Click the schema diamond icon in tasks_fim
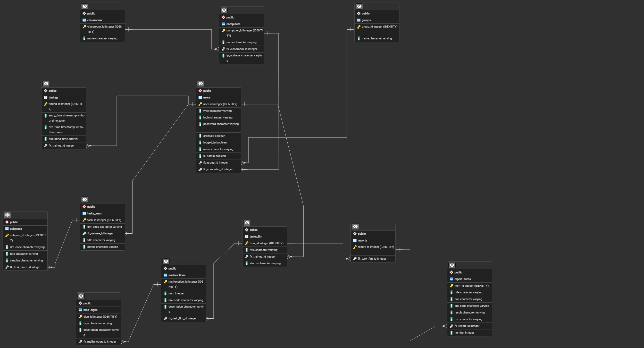This screenshot has height=348, width=644. [x=247, y=230]
